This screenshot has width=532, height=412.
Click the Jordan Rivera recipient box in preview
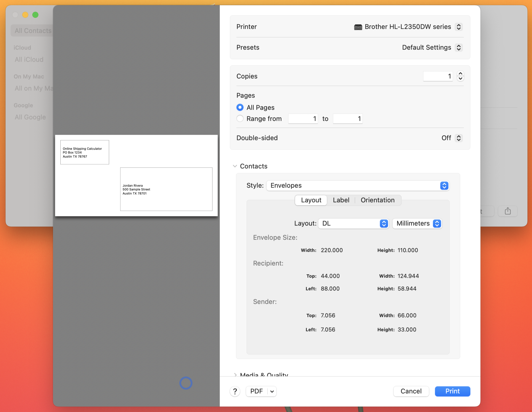coord(166,189)
